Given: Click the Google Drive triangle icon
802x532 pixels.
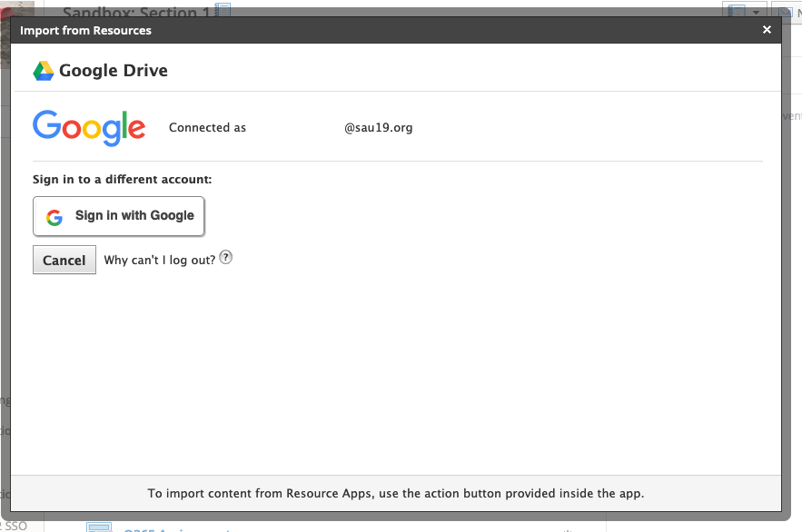Looking at the screenshot, I should [x=44, y=71].
